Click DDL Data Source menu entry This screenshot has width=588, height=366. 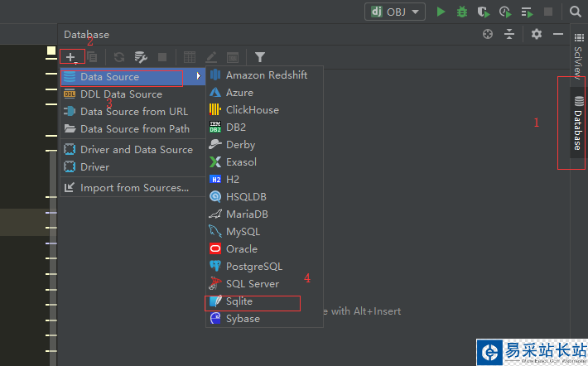[x=121, y=94]
